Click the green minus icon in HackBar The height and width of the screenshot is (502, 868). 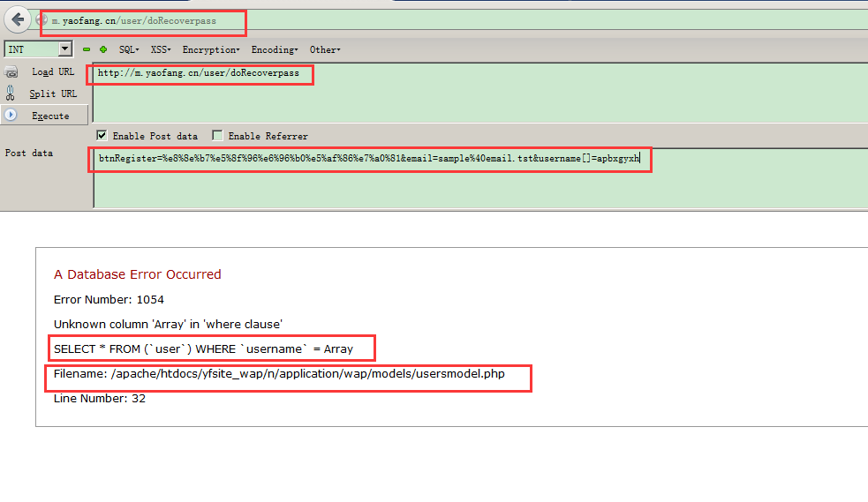[87, 49]
